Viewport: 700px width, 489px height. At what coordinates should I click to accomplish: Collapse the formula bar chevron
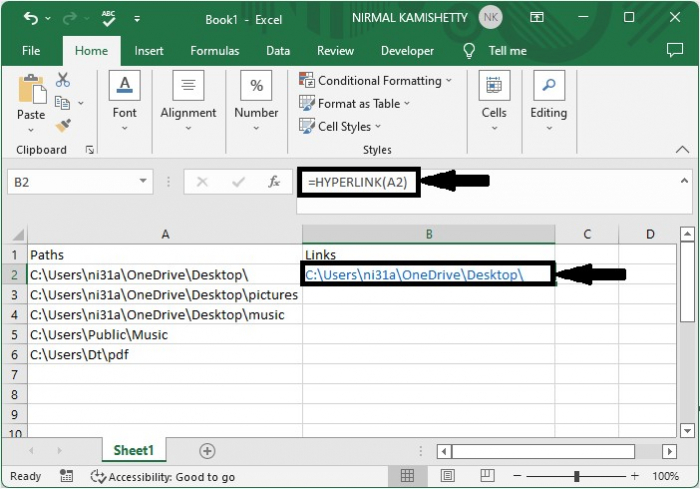(684, 181)
